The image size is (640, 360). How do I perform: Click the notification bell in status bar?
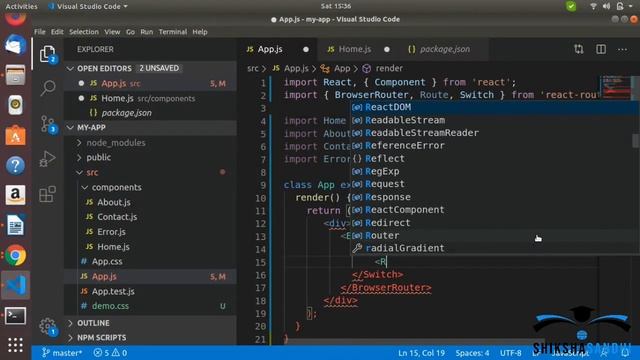625,353
